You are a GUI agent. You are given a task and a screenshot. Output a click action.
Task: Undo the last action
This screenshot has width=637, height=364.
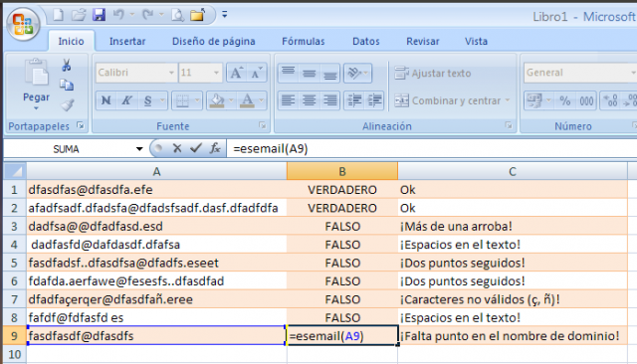pyautogui.click(x=118, y=15)
